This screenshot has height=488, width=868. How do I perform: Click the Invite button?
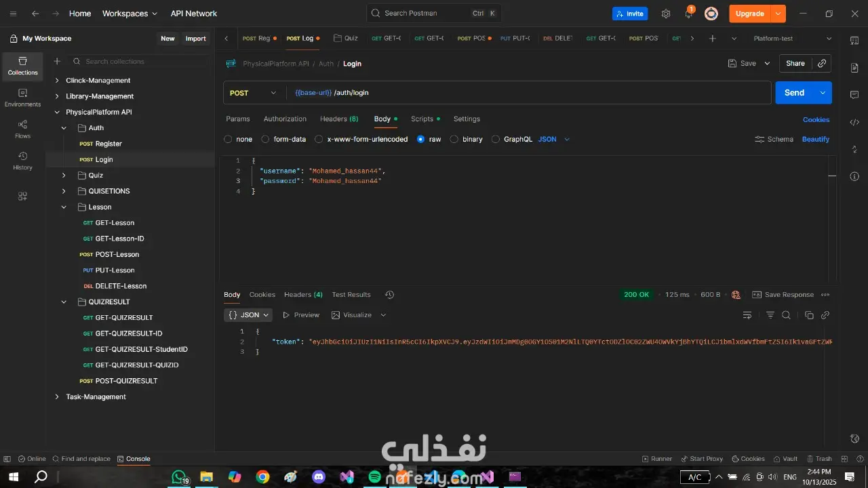click(x=630, y=14)
